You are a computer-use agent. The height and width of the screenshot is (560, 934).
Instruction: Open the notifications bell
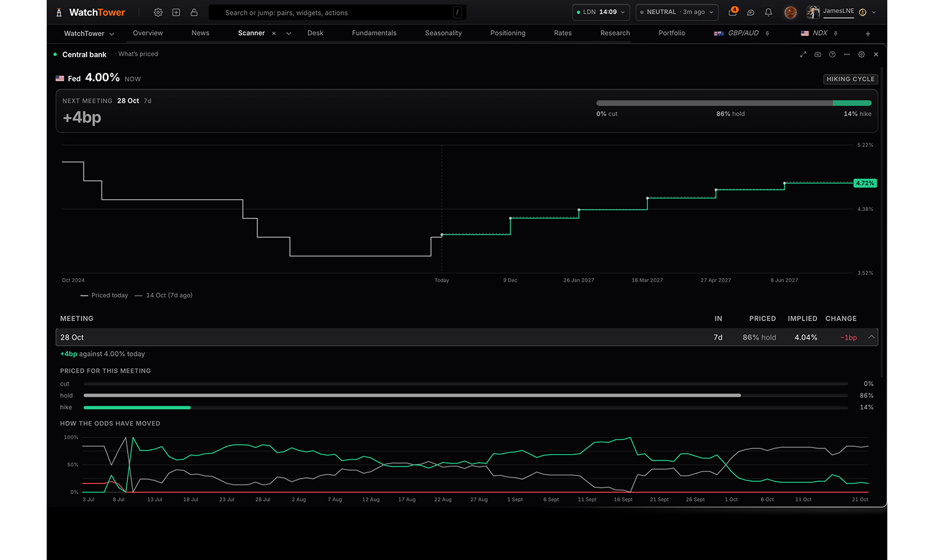click(768, 12)
